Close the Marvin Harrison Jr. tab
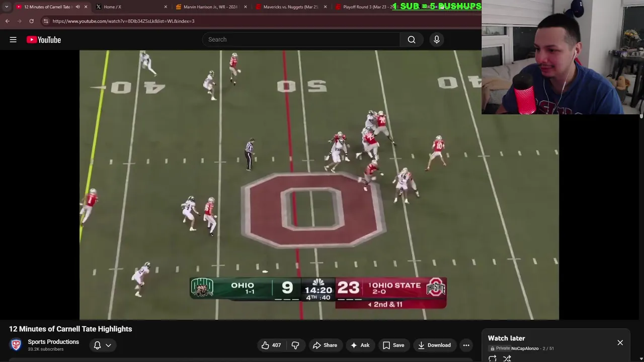Screen dimensions: 644x362 246,7
